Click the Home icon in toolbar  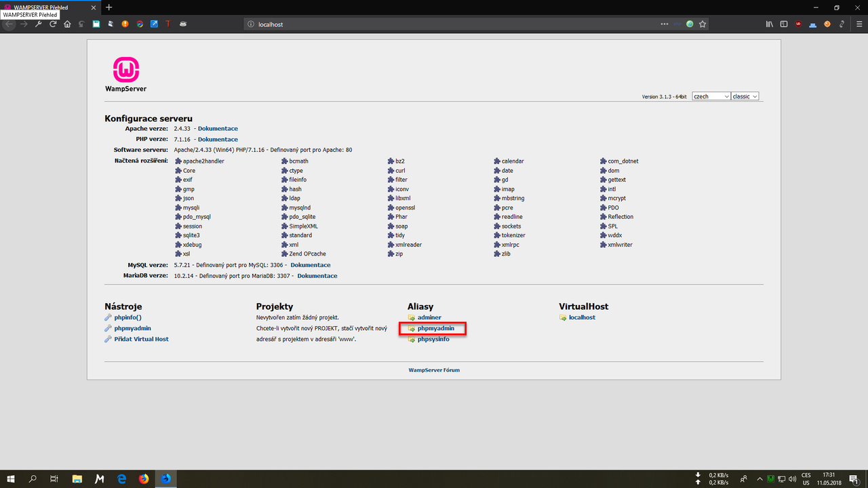tap(67, 24)
